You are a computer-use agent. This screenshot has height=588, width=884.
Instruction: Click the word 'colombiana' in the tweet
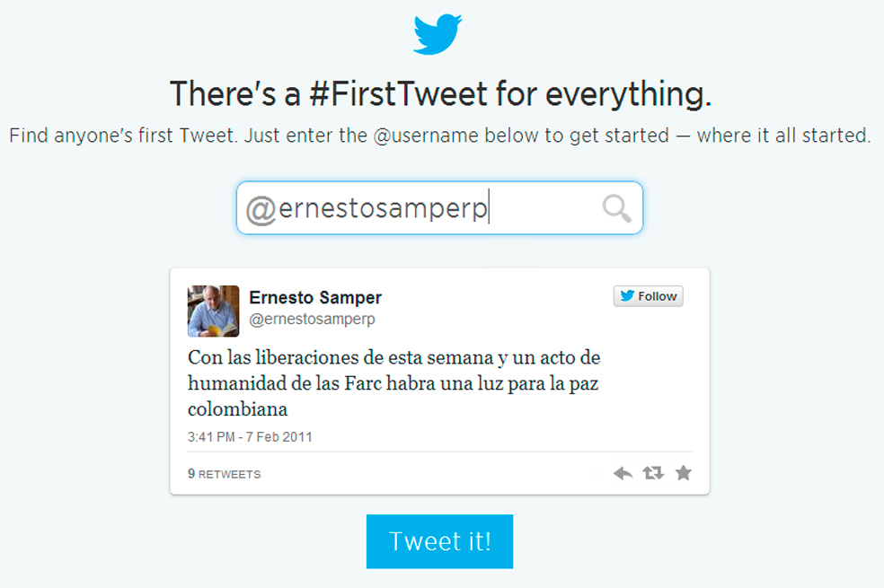click(237, 408)
